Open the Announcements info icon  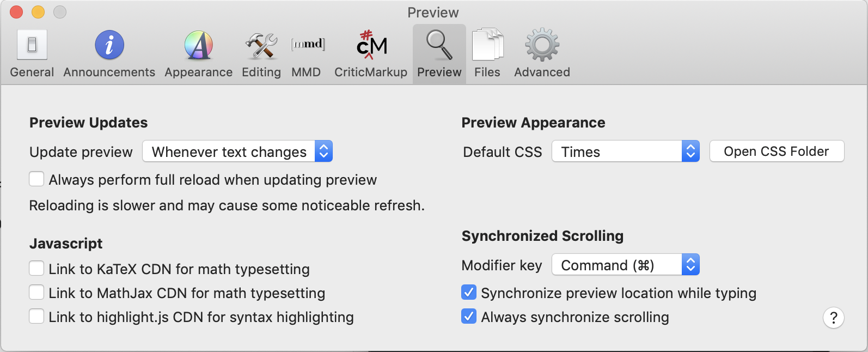109,45
